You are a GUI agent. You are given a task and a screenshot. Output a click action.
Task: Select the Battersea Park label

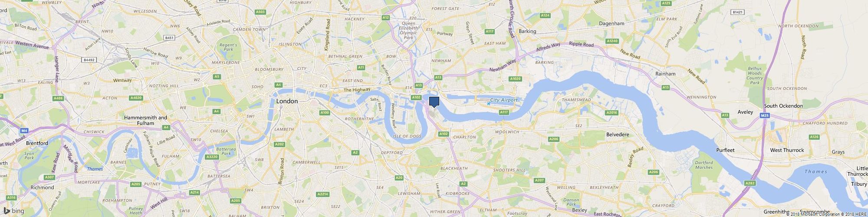pos(229,151)
